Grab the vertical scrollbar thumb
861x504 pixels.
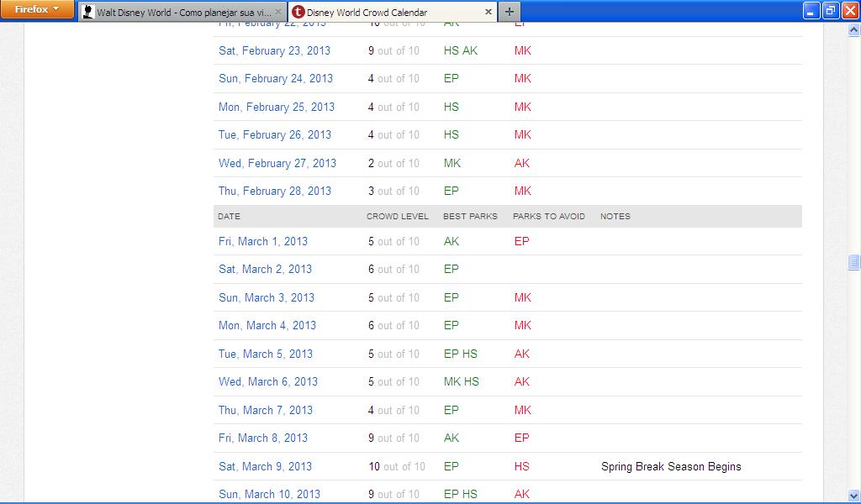854,263
